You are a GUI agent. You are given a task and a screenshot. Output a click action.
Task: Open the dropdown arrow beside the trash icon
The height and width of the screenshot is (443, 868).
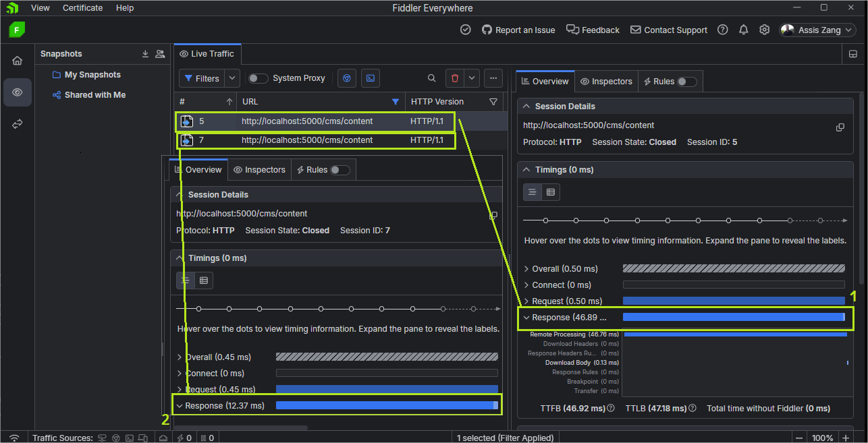click(x=472, y=78)
